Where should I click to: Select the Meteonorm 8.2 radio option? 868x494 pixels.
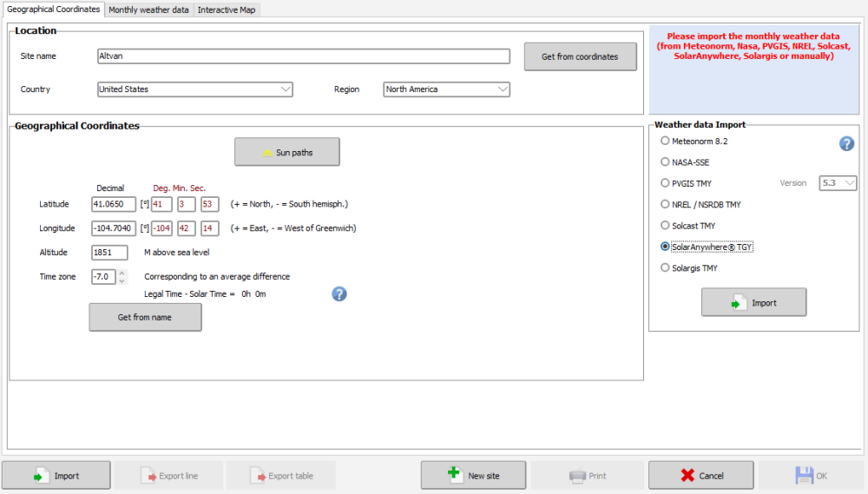pos(666,141)
